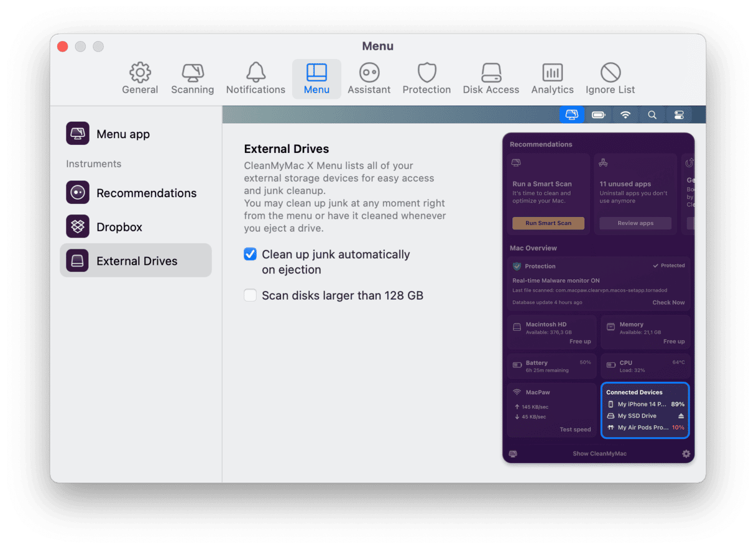Enable Scan disks larger than 128 GB

251,295
